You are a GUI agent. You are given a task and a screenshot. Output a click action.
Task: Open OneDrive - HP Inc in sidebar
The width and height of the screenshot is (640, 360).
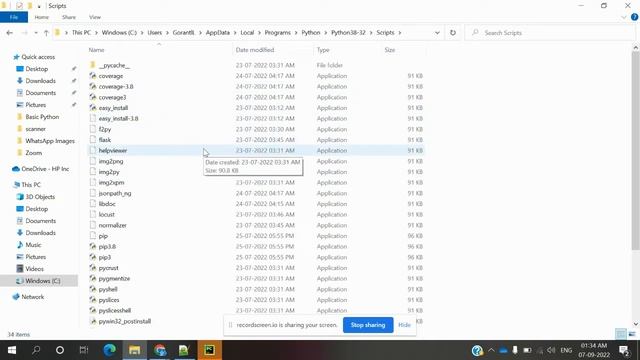point(45,169)
